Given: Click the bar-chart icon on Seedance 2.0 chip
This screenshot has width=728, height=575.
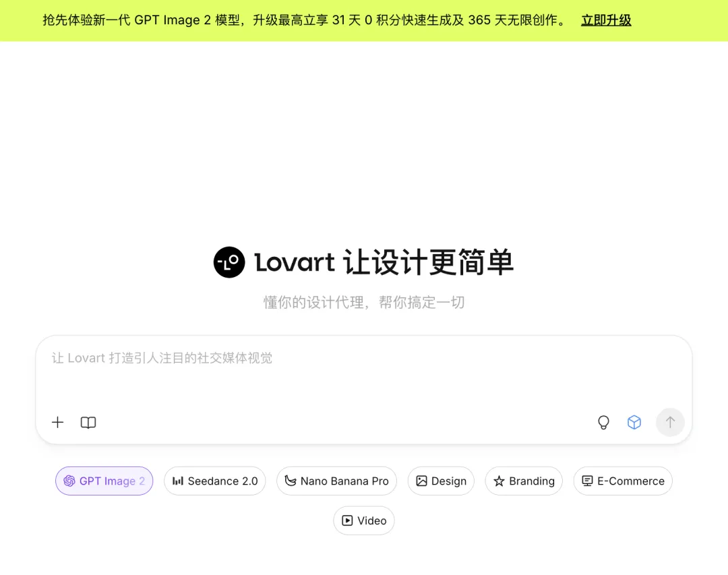Looking at the screenshot, I should click(x=178, y=481).
